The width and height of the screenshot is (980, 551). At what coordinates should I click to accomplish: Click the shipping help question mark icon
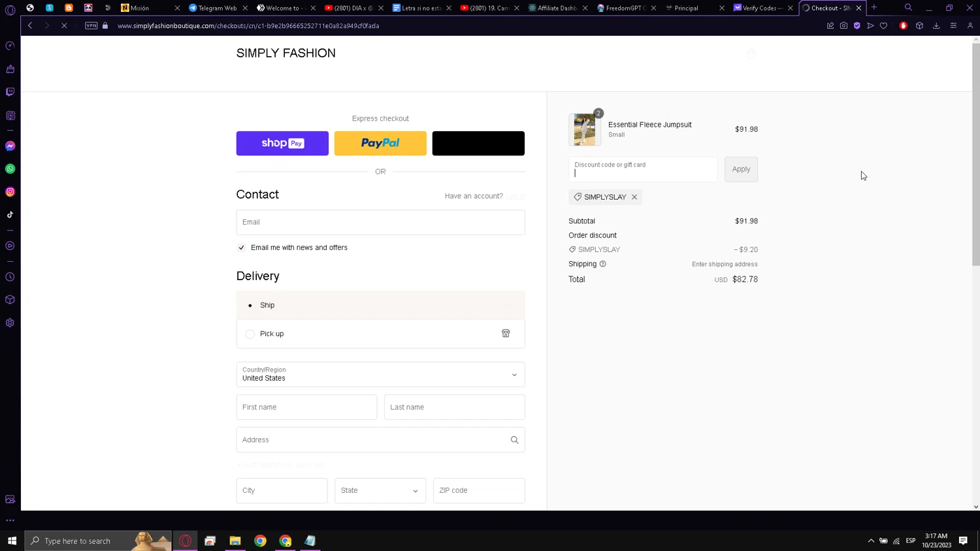pyautogui.click(x=603, y=264)
